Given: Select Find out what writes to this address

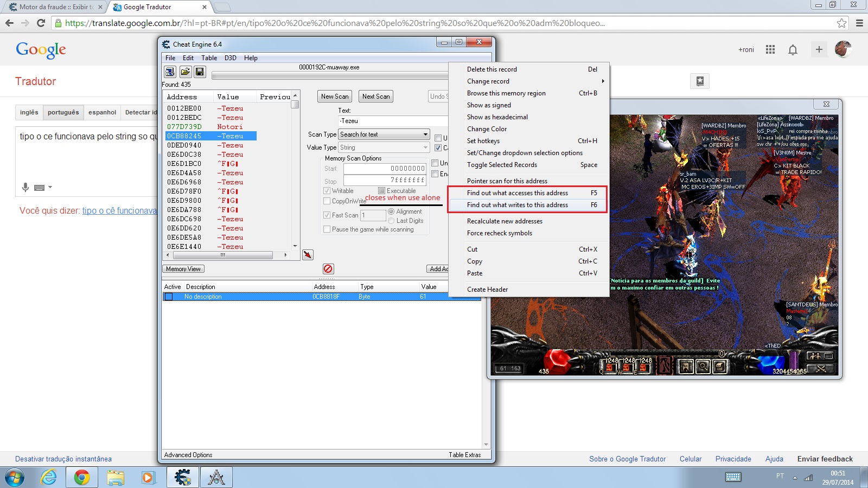Looking at the screenshot, I should click(518, 205).
